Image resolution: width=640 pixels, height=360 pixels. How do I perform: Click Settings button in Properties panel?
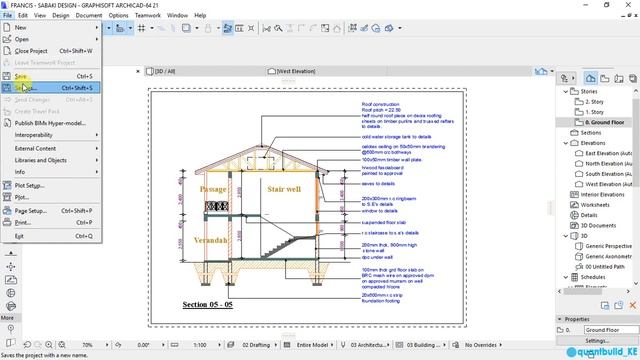(597, 340)
